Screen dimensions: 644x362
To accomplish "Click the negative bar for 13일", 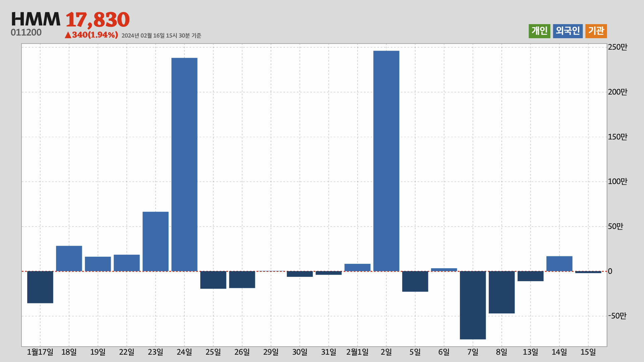I will pyautogui.click(x=531, y=276).
